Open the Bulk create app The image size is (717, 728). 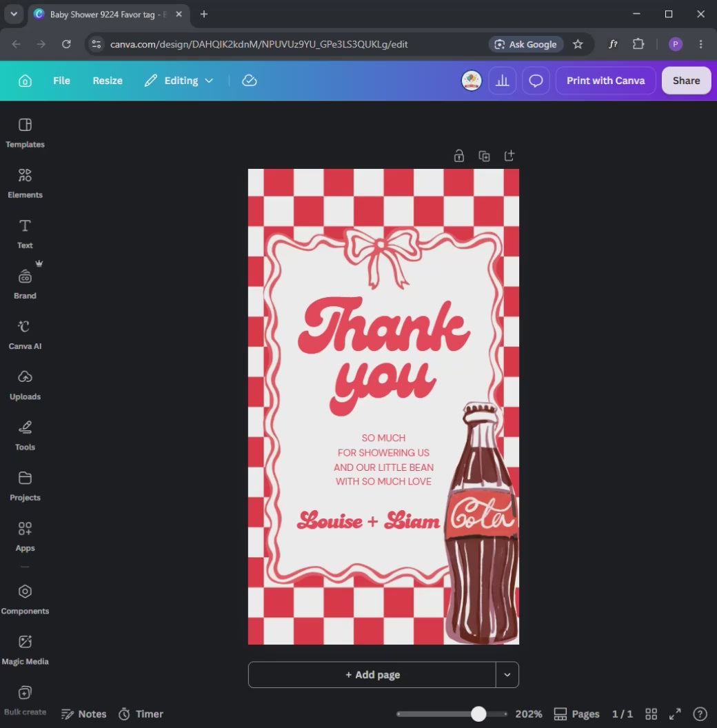click(x=25, y=700)
